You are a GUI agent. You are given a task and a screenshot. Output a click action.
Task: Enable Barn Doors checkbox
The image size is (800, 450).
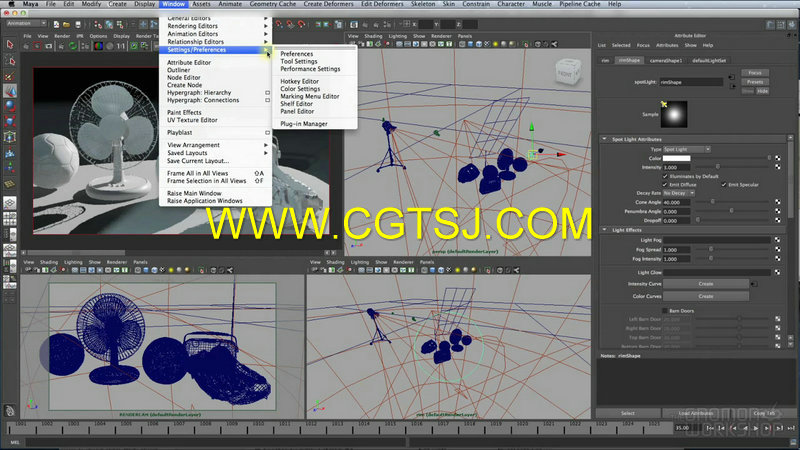[665, 310]
